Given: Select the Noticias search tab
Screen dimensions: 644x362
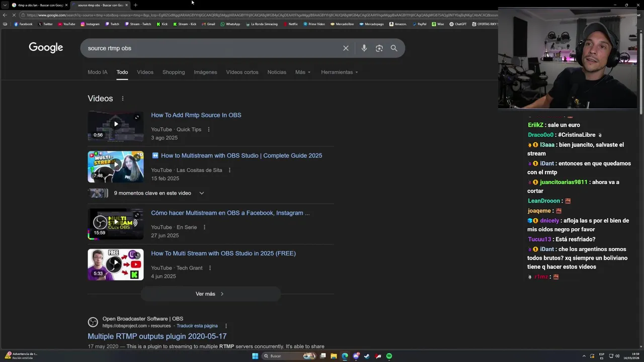Looking at the screenshot, I should (277, 72).
